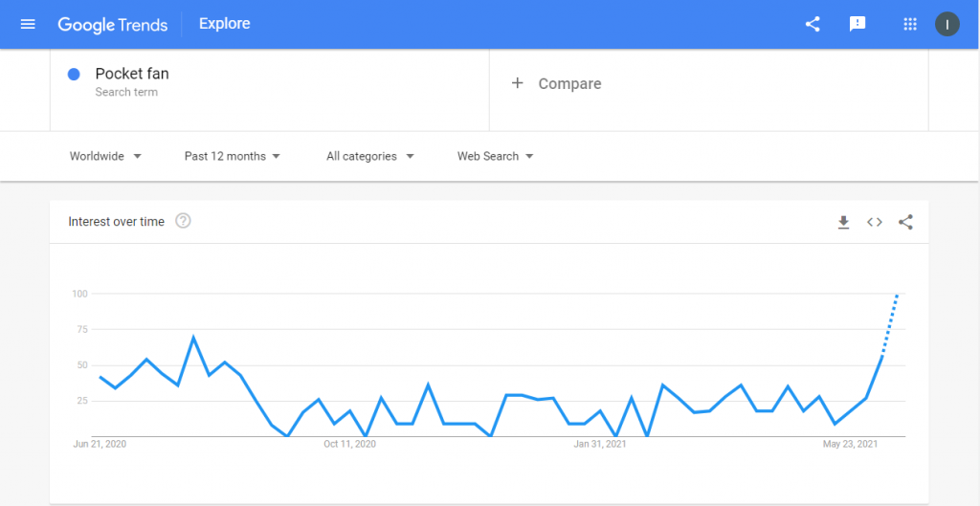Click the dotted peak at 100 on chart
The height and width of the screenshot is (506, 980).
tap(898, 295)
